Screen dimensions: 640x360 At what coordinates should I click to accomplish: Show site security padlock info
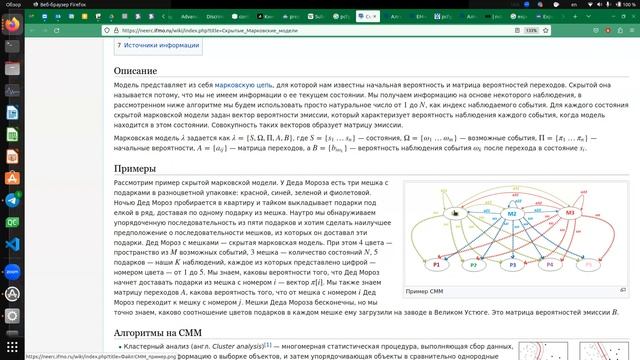click(116, 30)
